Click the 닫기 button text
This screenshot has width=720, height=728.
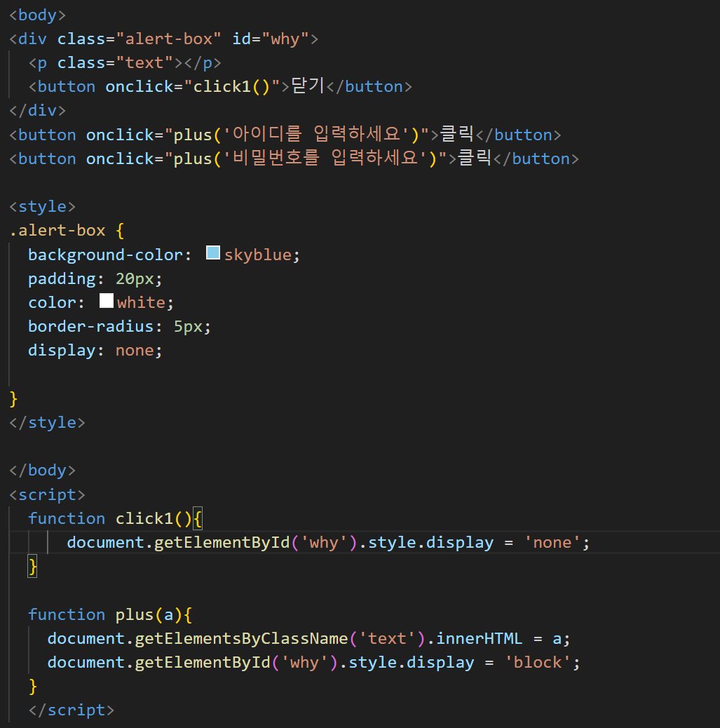[307, 86]
